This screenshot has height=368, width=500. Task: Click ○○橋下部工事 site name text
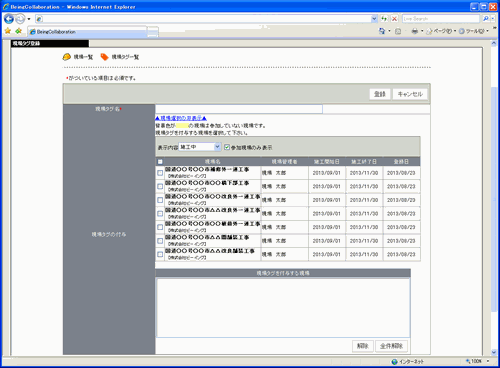(207, 183)
